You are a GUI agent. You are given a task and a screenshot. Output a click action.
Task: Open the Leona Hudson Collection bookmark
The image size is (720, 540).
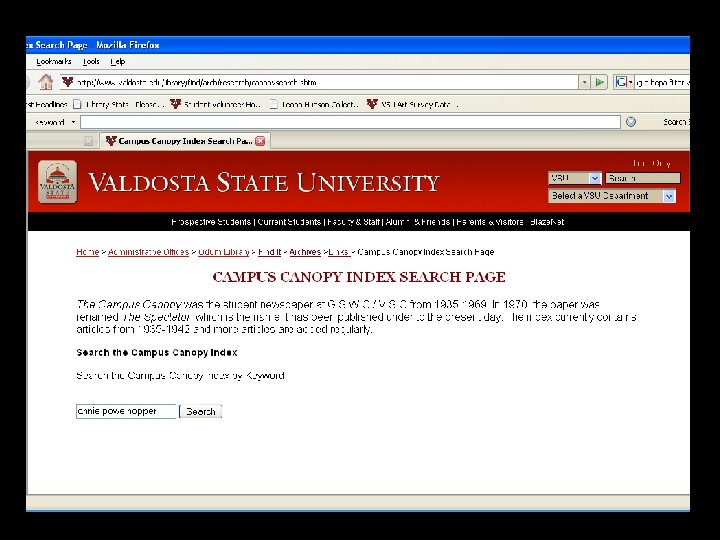[x=314, y=105]
